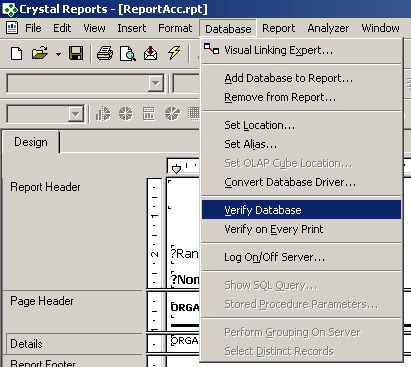
Task: Open the Insert menu
Action: click(132, 28)
